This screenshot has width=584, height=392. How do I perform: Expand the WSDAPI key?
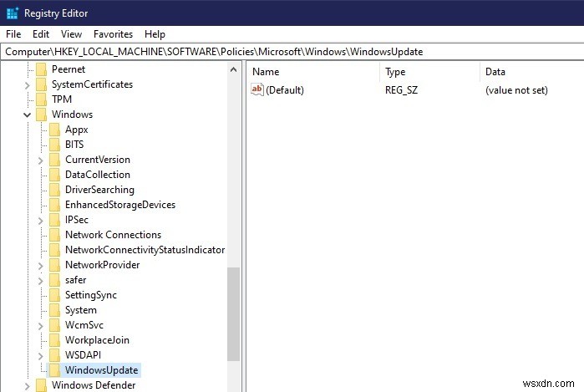41,356
